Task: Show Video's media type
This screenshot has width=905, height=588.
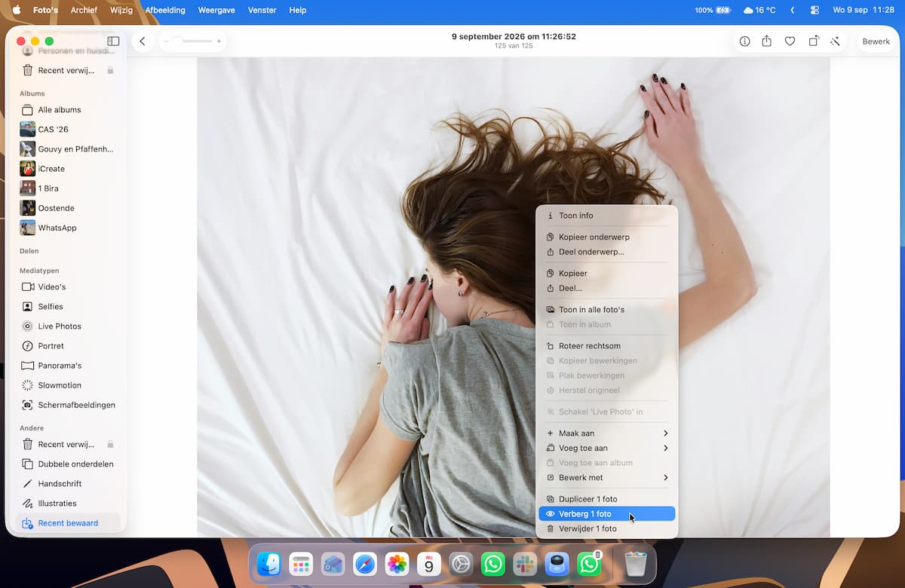Action: point(68,287)
